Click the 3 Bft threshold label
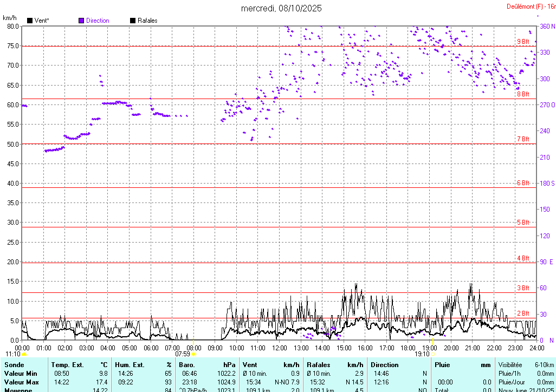This screenshot has width=556, height=392. [x=522, y=288]
